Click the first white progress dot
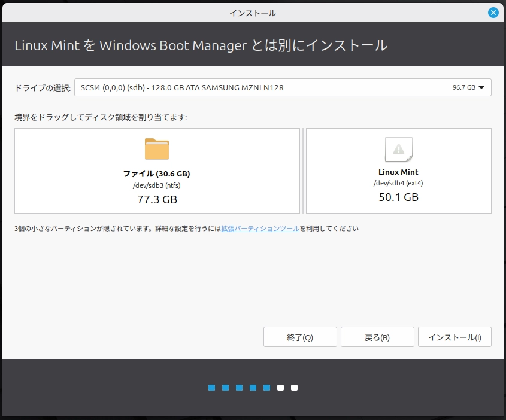506x420 pixels. pyautogui.click(x=280, y=388)
